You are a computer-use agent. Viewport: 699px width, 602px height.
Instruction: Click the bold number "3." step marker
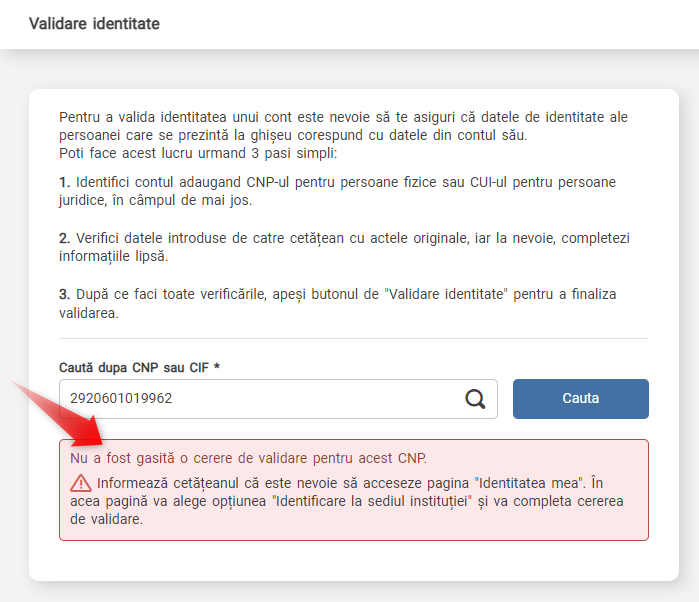click(64, 294)
